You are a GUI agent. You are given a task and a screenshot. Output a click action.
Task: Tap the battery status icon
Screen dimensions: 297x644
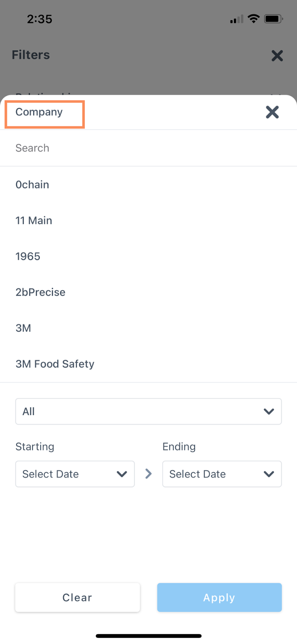(x=273, y=19)
